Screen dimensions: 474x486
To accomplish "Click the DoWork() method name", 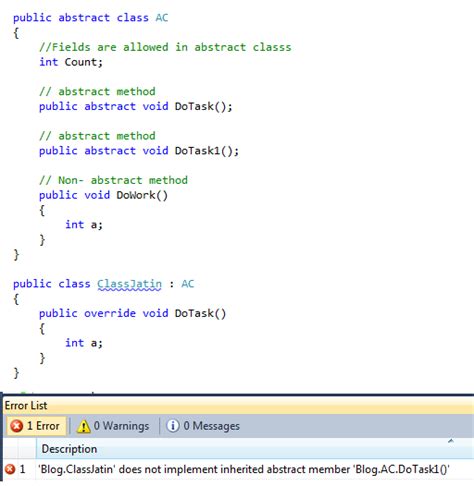I will tap(142, 195).
